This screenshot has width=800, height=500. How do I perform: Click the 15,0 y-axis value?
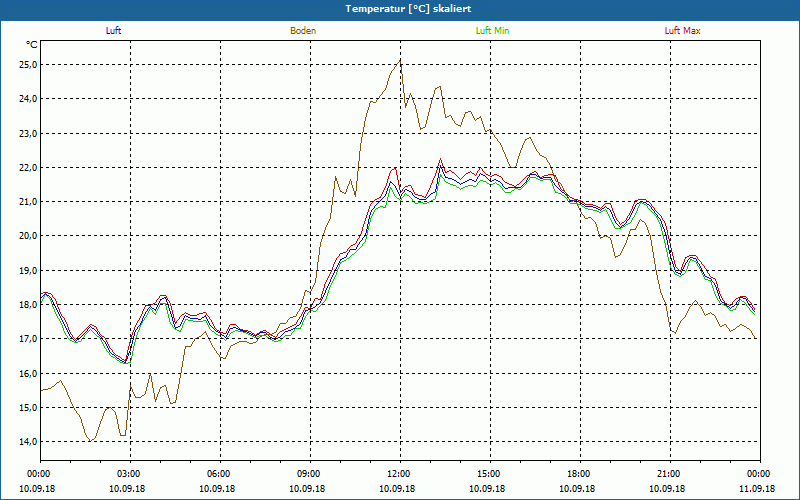(28, 408)
